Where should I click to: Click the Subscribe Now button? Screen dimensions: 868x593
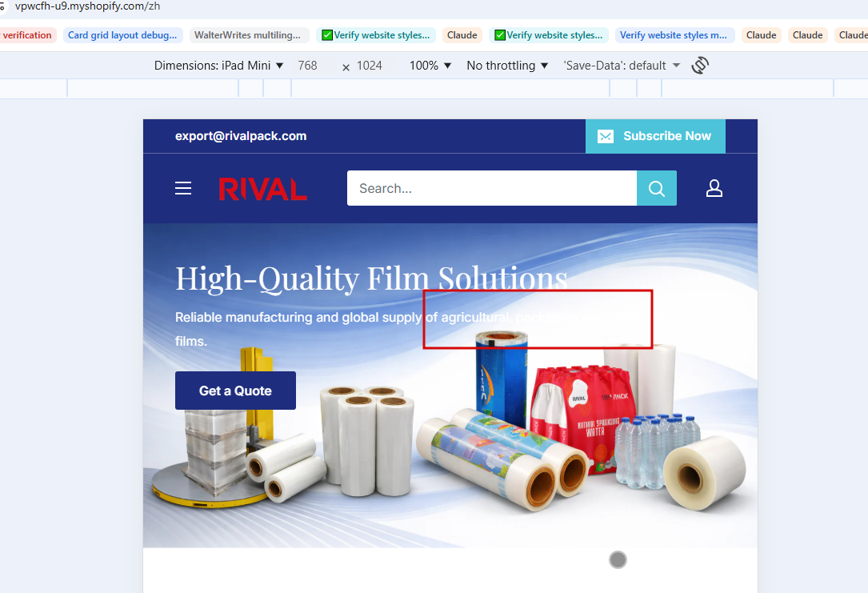click(x=655, y=136)
